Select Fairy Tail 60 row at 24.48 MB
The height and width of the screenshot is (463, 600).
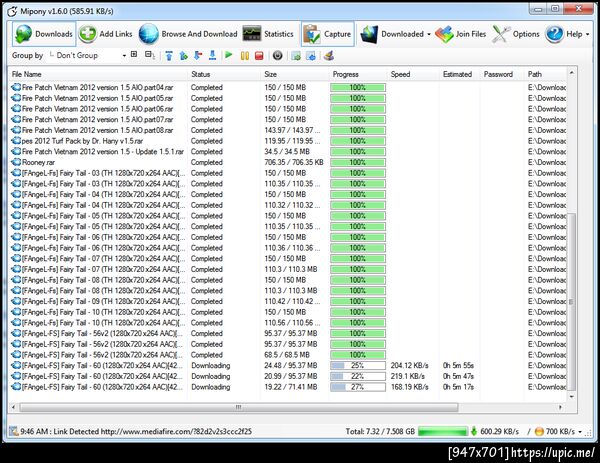288,366
